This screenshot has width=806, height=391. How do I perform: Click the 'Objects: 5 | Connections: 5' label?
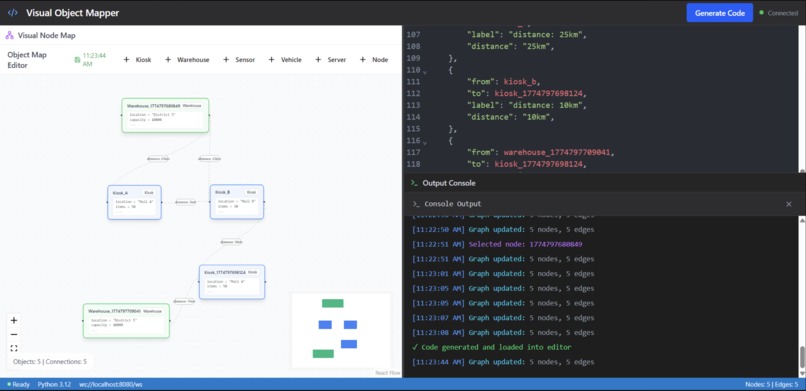point(50,362)
